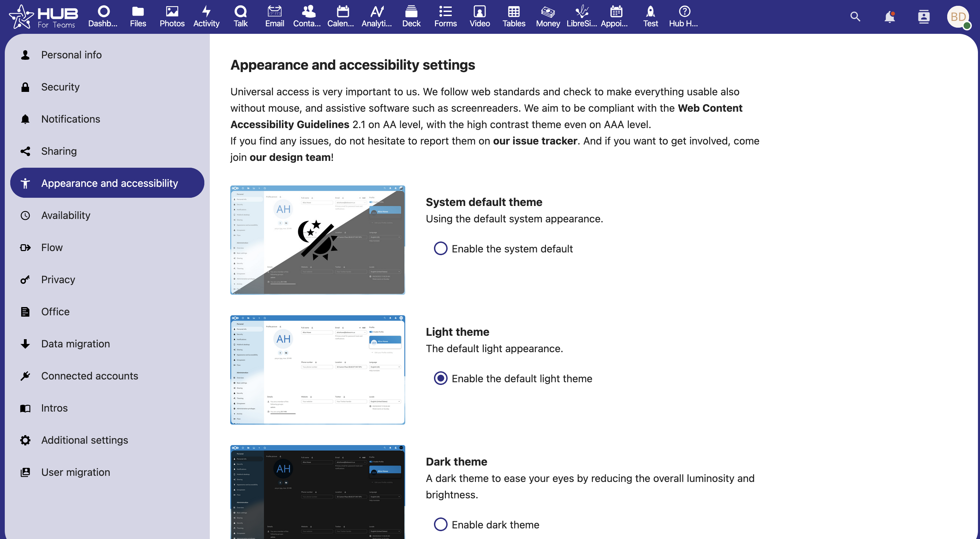This screenshot has height=539, width=980.
Task: Open Availability settings section
Action: coord(107,215)
